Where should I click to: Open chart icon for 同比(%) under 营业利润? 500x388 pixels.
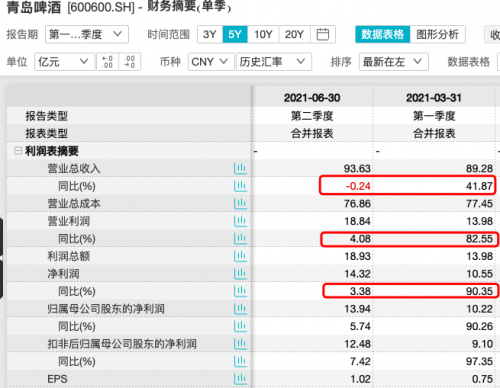click(x=240, y=239)
